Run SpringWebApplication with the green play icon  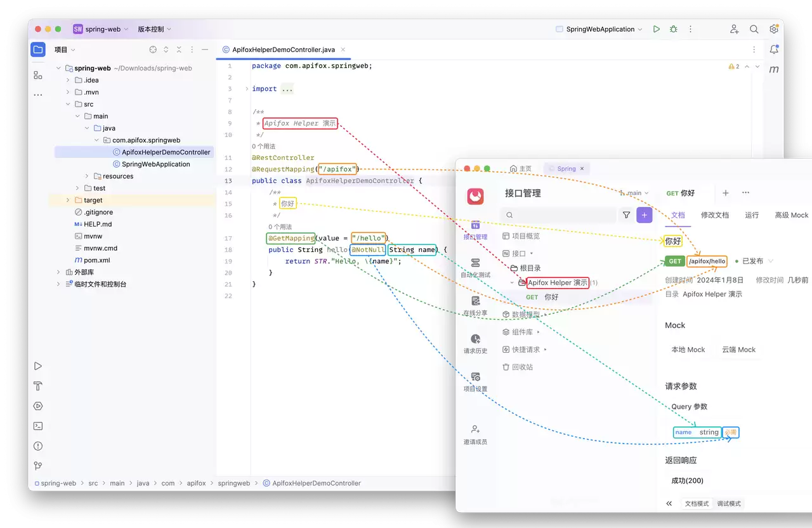pyautogui.click(x=657, y=29)
